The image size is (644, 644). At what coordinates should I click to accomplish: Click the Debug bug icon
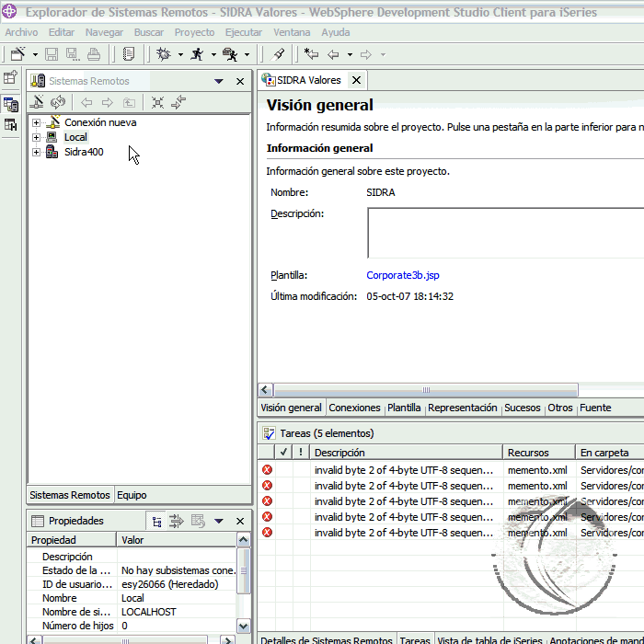pos(164,54)
